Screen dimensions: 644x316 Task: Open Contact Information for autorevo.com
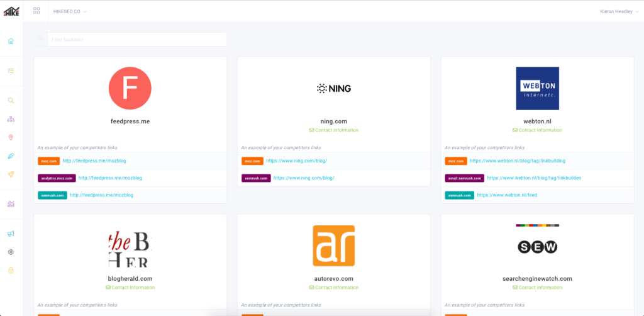(x=334, y=288)
